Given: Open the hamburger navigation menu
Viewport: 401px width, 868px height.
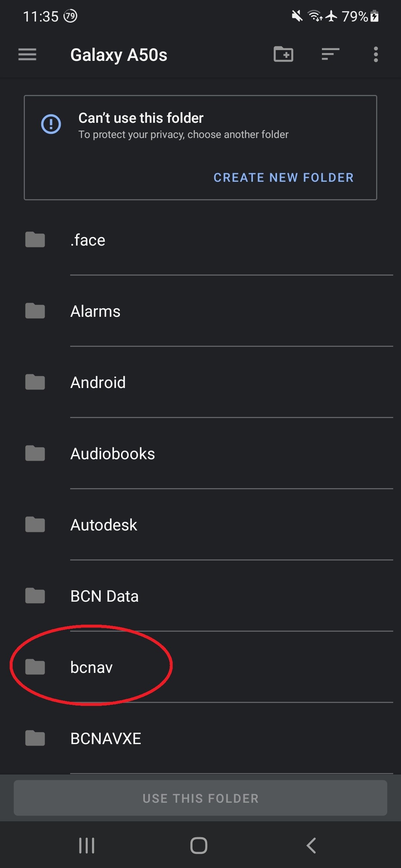Looking at the screenshot, I should coord(27,55).
